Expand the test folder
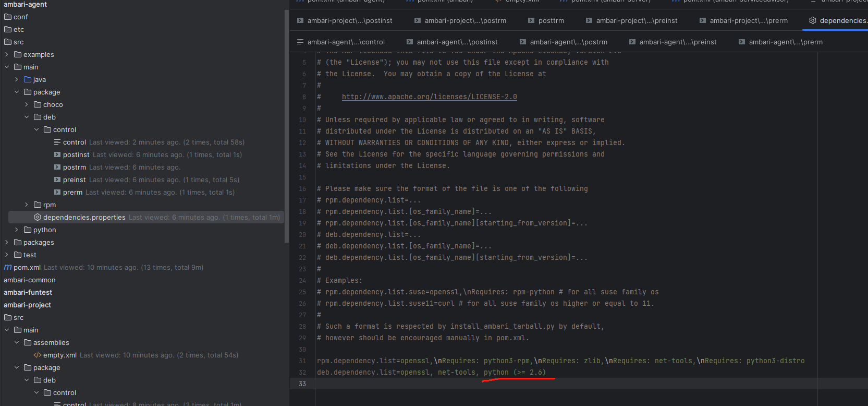 coord(7,255)
